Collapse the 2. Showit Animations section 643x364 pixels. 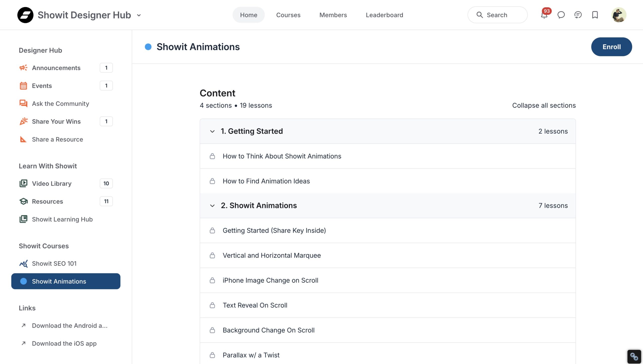pyautogui.click(x=212, y=206)
